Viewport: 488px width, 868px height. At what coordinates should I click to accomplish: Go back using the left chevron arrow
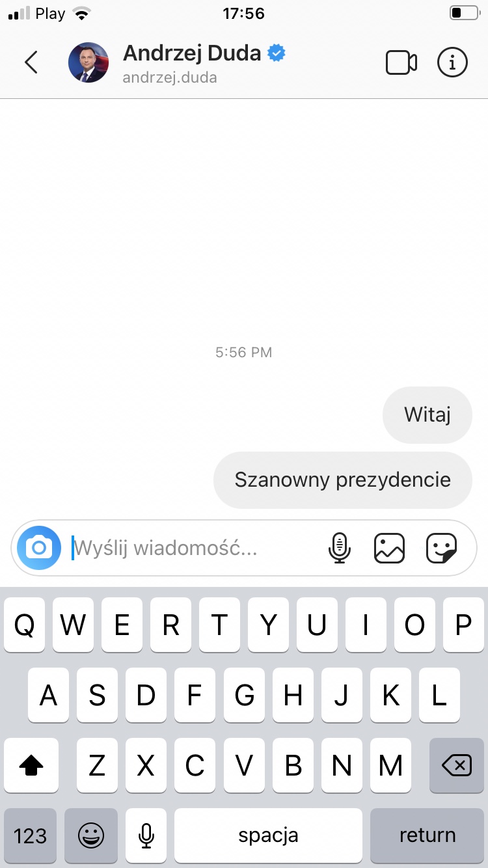pos(31,62)
